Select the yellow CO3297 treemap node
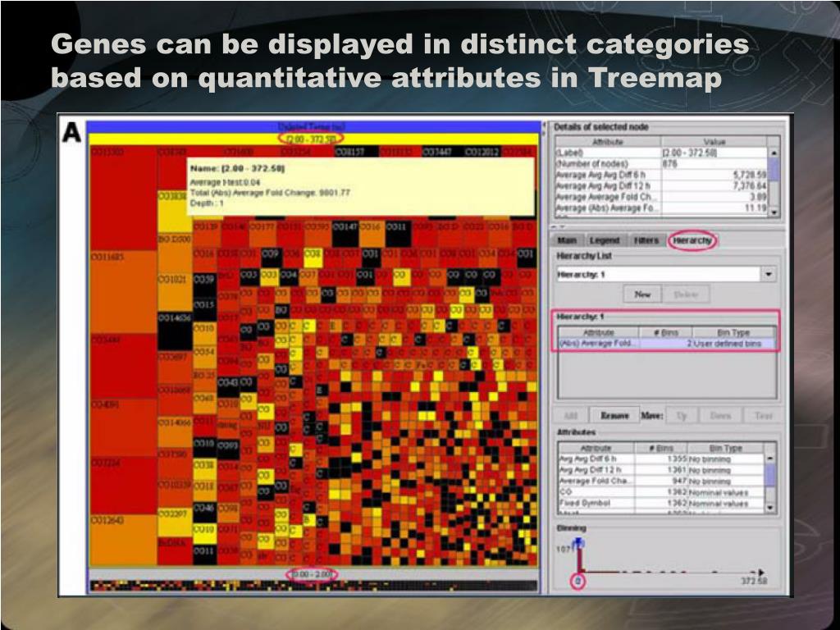Viewport: 840px width, 630px height. pos(175,523)
